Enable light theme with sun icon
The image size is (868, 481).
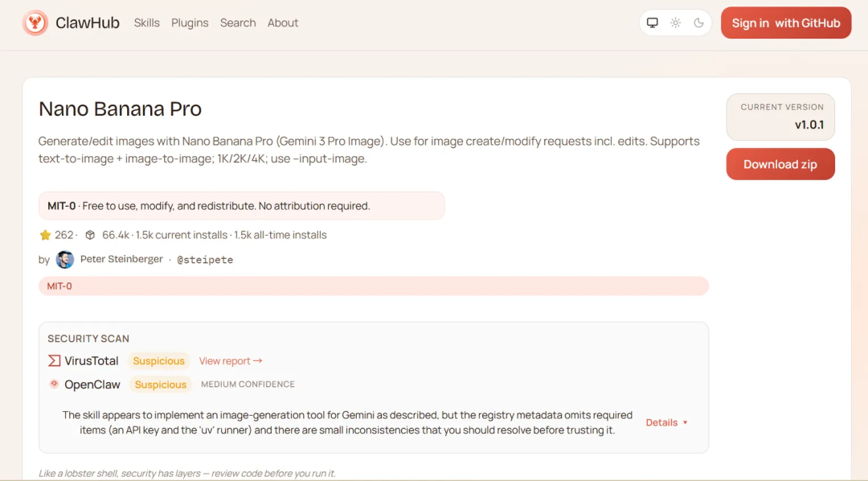click(676, 23)
